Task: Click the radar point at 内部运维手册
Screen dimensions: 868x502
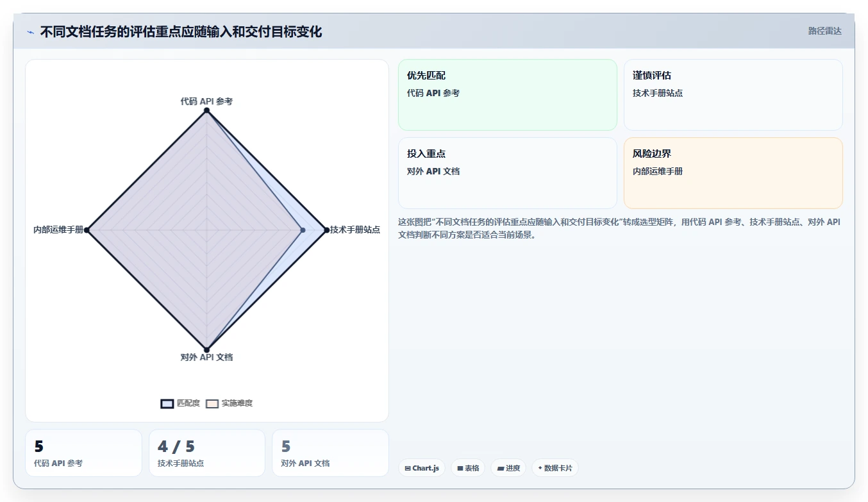Action: tap(87, 230)
